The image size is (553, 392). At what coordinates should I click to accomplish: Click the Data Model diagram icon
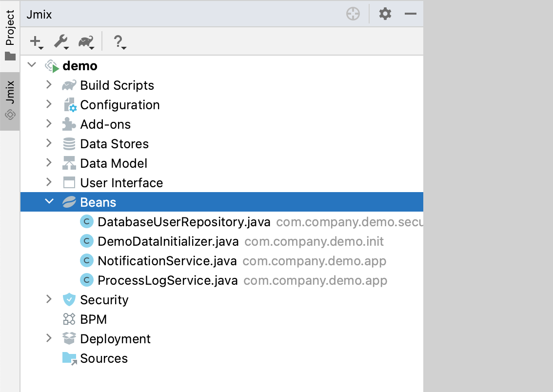tap(69, 163)
